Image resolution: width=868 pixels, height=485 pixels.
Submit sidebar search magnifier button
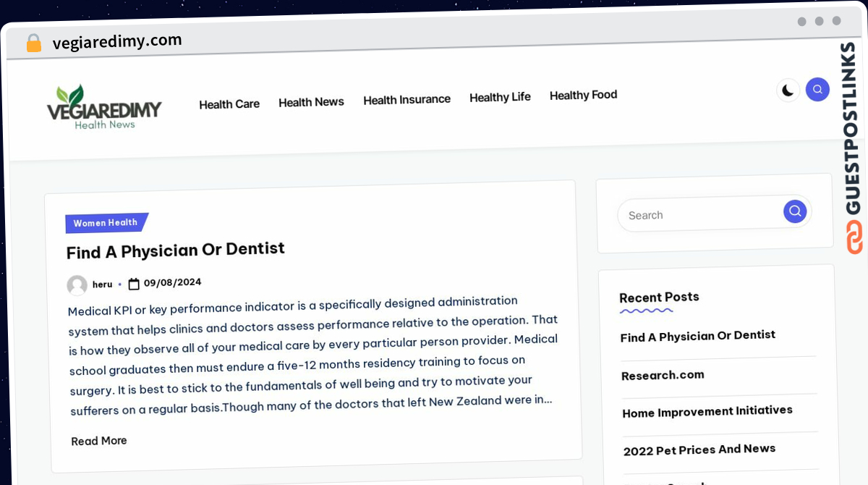795,211
